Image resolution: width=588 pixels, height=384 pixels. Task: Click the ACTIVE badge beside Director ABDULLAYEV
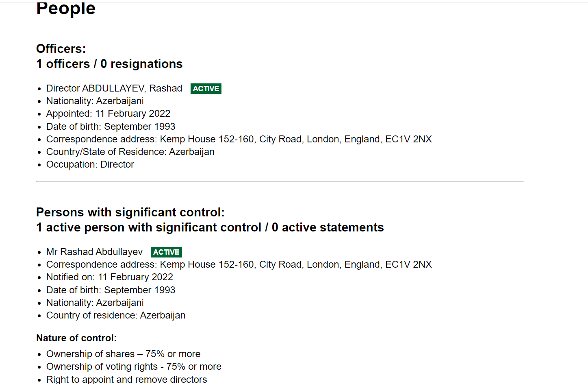(206, 89)
